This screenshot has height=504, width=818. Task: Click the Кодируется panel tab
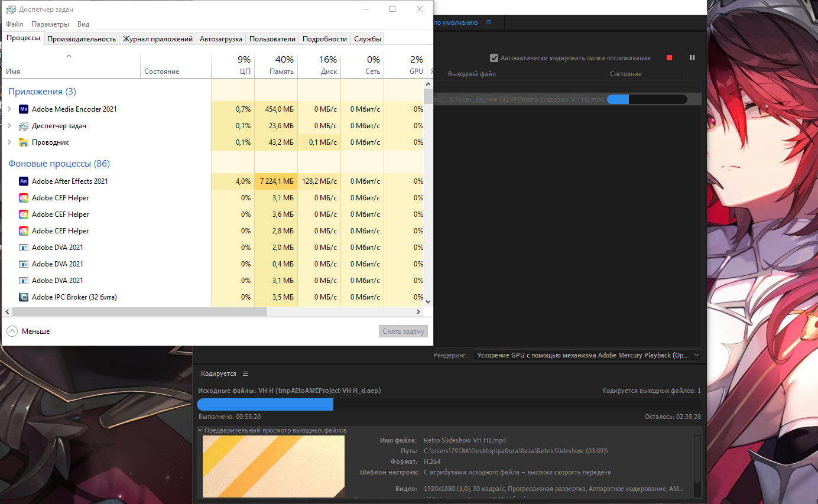[218, 374]
